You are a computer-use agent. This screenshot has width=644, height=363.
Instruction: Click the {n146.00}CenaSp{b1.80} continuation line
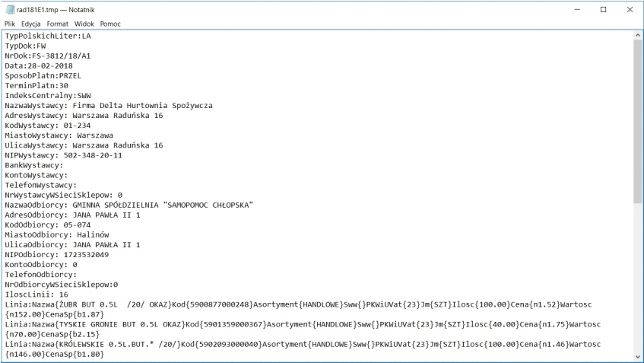[55, 354]
